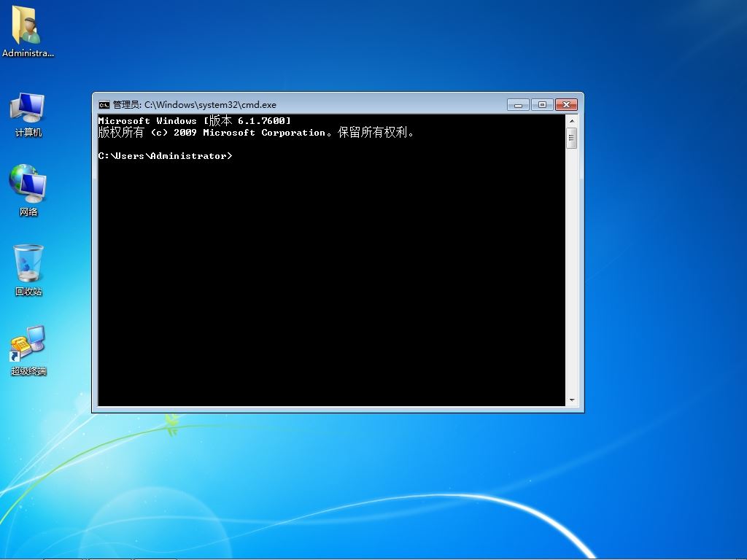The image size is (747, 560).
Task: Click the 版权所有 2009 Microsoft Corporation line
Action: [x=256, y=133]
